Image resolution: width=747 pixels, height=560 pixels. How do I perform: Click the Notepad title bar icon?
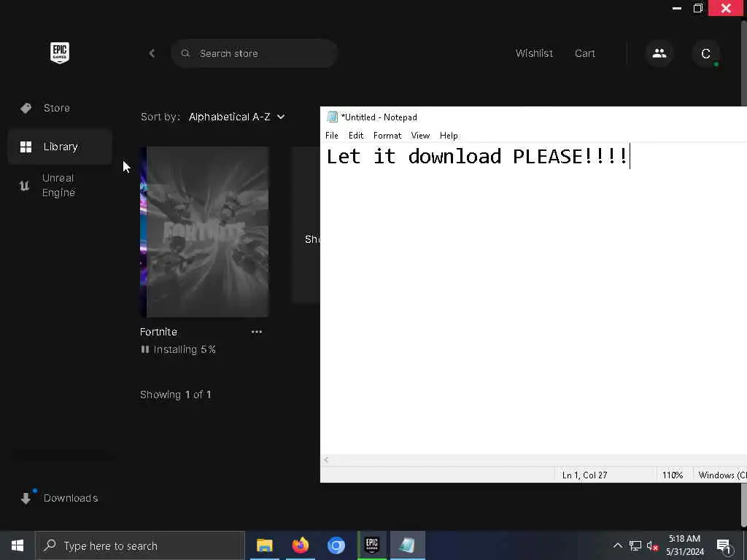coord(332,117)
